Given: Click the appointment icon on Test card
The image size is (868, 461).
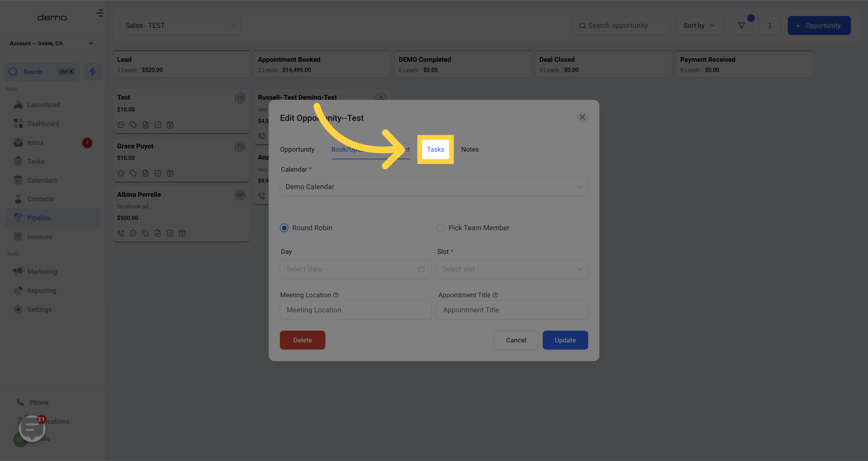Looking at the screenshot, I should coord(170,125).
